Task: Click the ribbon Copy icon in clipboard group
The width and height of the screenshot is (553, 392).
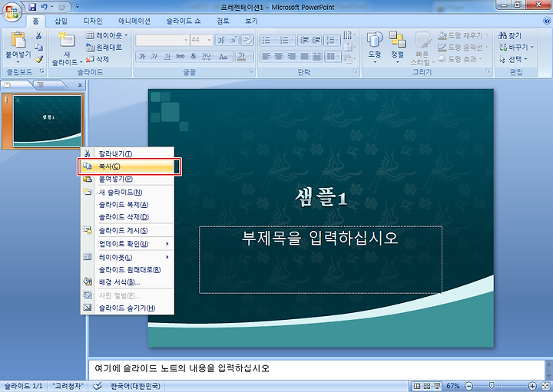Action: (39, 48)
